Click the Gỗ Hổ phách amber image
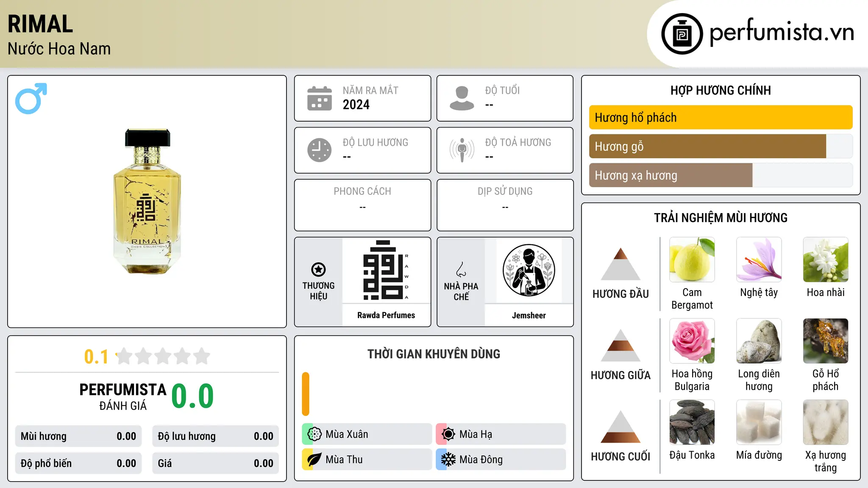This screenshot has height=488, width=868. (826, 341)
